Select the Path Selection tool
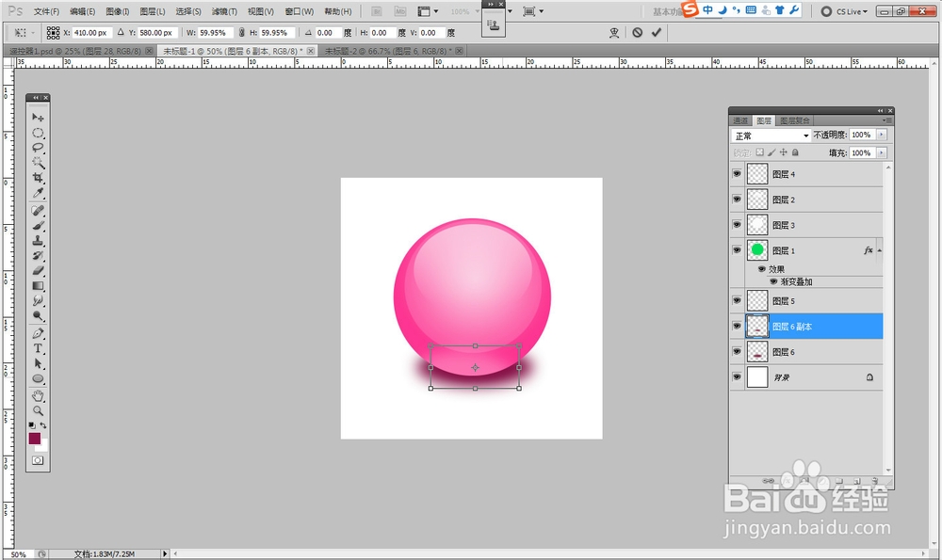This screenshot has height=560, width=942. coord(38,363)
